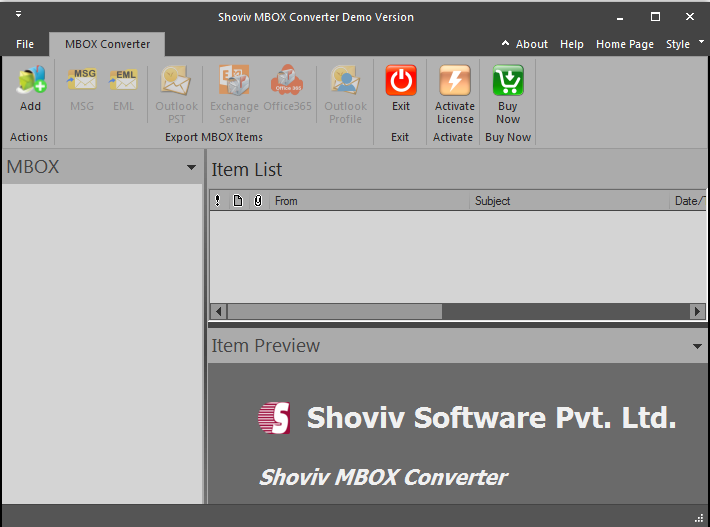
Task: Click the Buy Now cart icon
Action: (508, 82)
